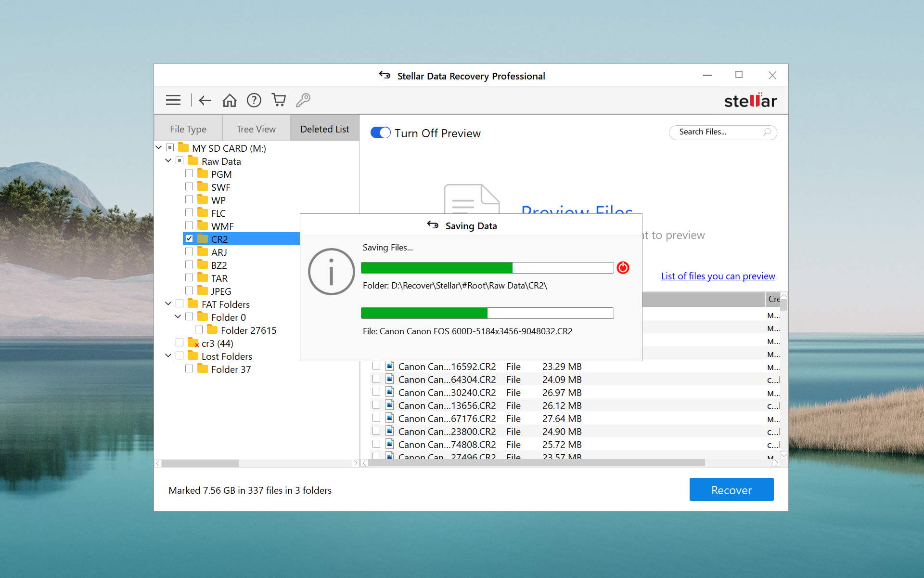This screenshot has width=924, height=578.
Task: Switch to the Tree View tab
Action: (x=256, y=129)
